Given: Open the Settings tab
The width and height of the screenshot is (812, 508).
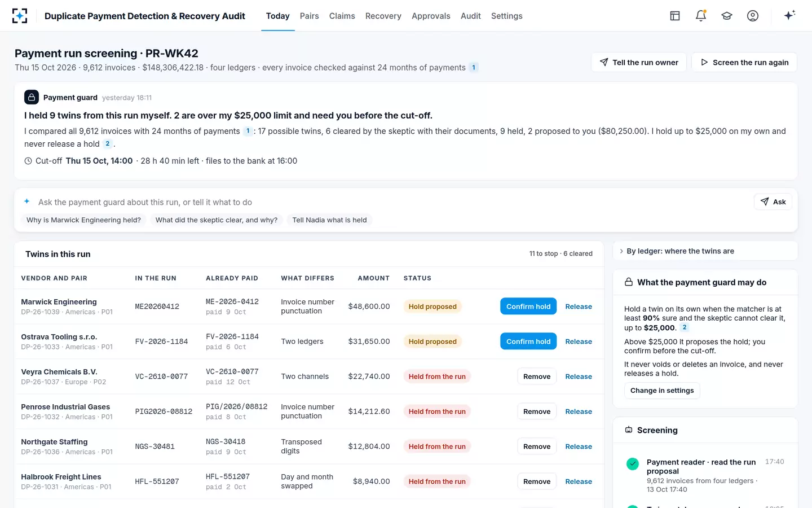Looking at the screenshot, I should 507,16.
